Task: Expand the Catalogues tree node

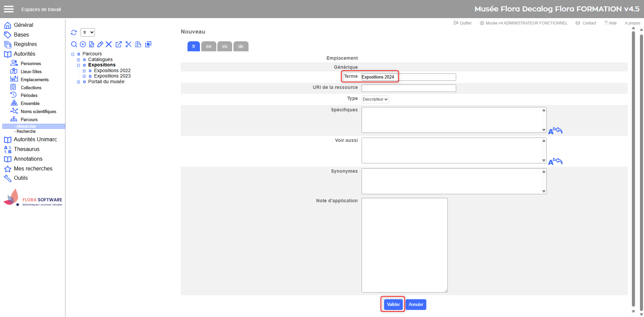Action: tap(78, 60)
